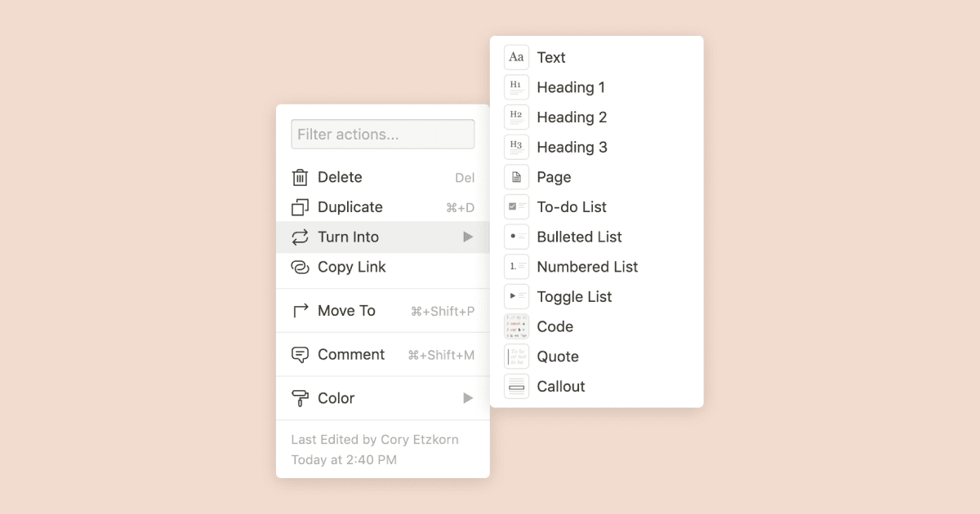980x514 pixels.
Task: Click the Bulleted List dot icon
Action: tap(516, 237)
